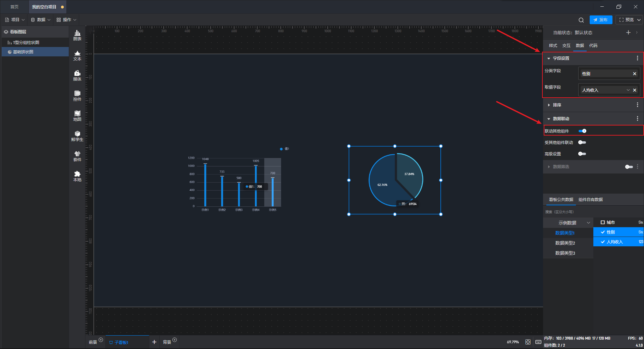Enable 受其他组件联动 switch
This screenshot has height=349, width=644.
(x=582, y=142)
